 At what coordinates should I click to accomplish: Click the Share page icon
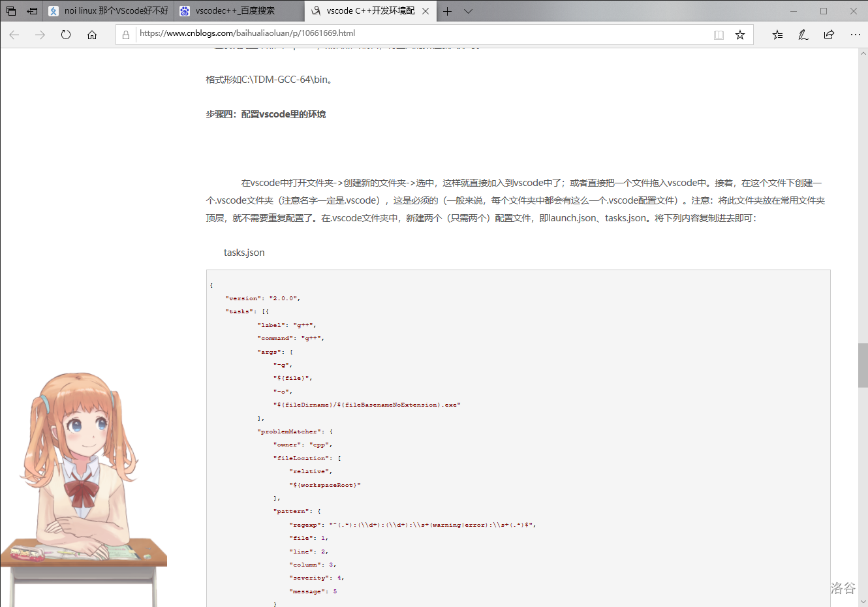pos(829,35)
